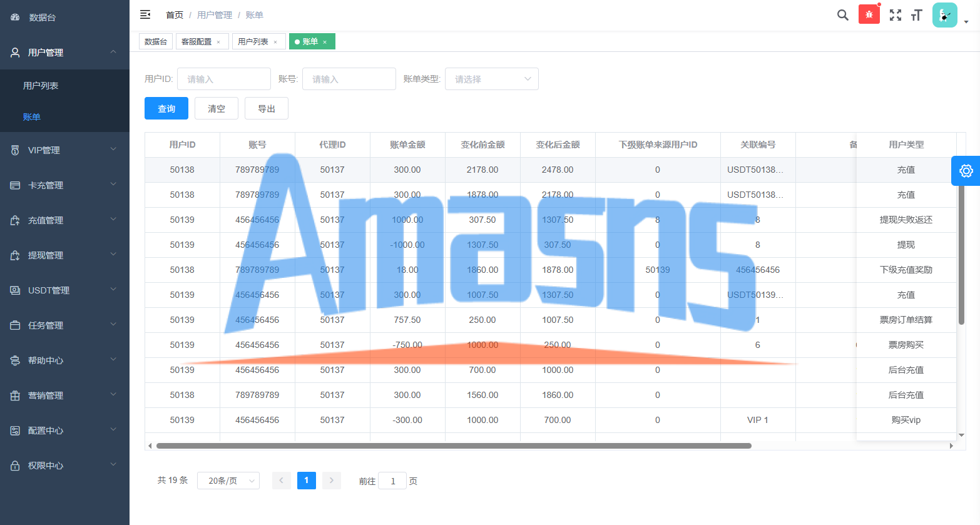
Task: Expand the 配置中心 sidebar menu
Action: (x=65, y=431)
